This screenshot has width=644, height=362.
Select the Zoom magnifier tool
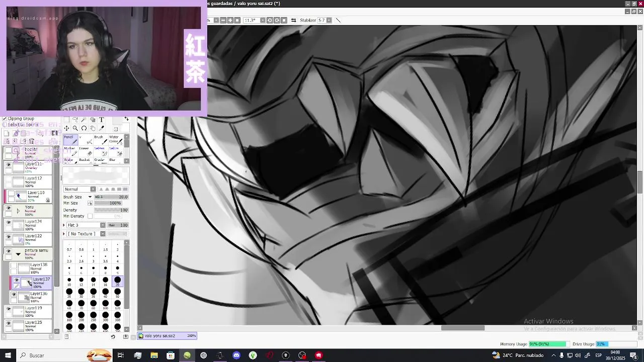[75, 128]
